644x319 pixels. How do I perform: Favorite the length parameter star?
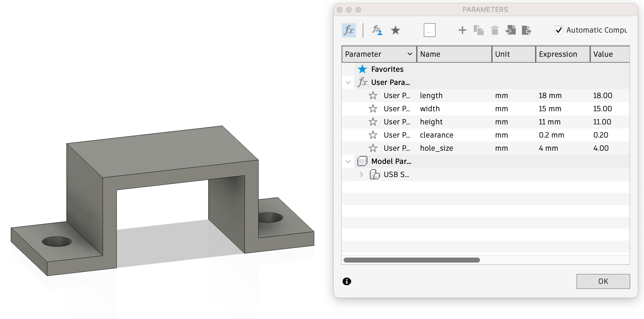tap(373, 96)
